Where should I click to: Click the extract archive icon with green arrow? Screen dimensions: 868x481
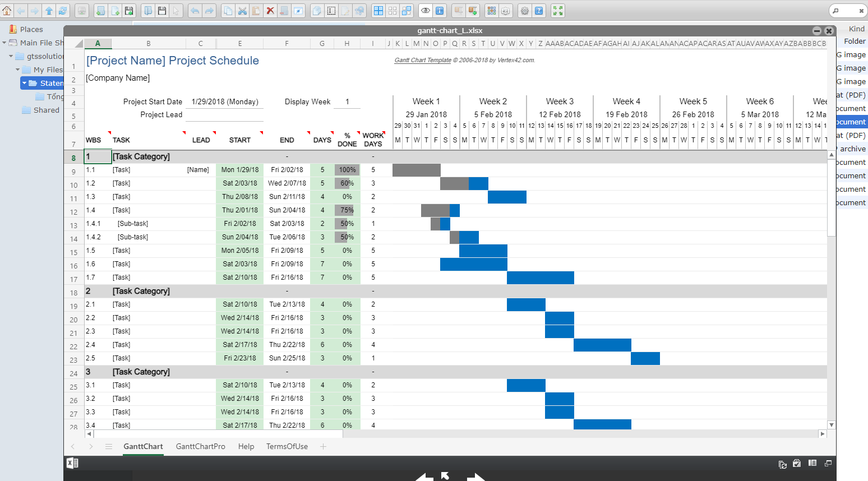472,11
